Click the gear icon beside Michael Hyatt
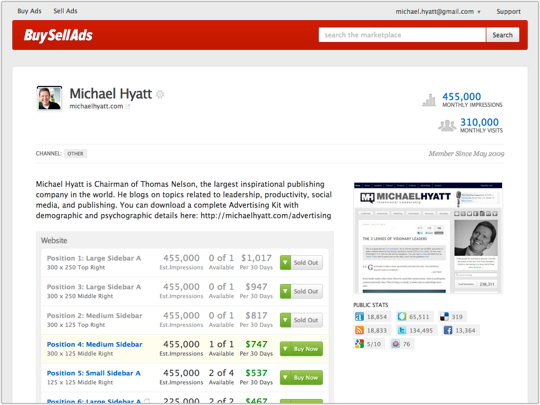Viewport: 540px width, 405px height. 160,94
